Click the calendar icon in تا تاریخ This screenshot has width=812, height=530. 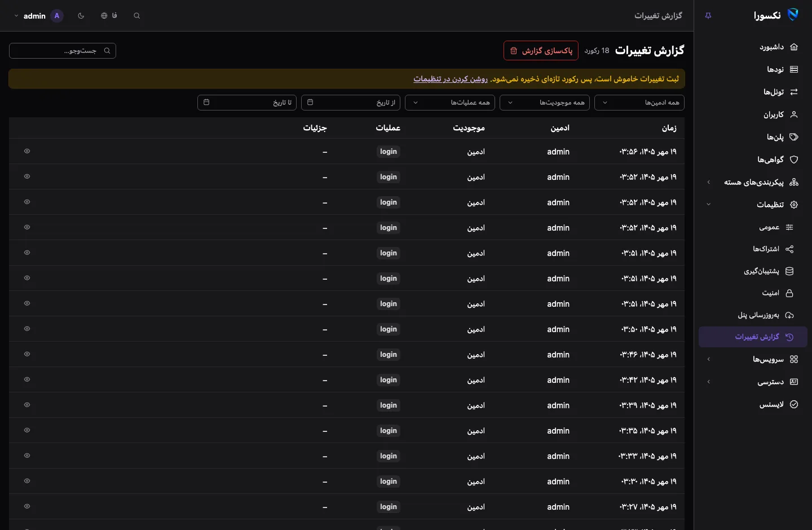[x=206, y=103]
